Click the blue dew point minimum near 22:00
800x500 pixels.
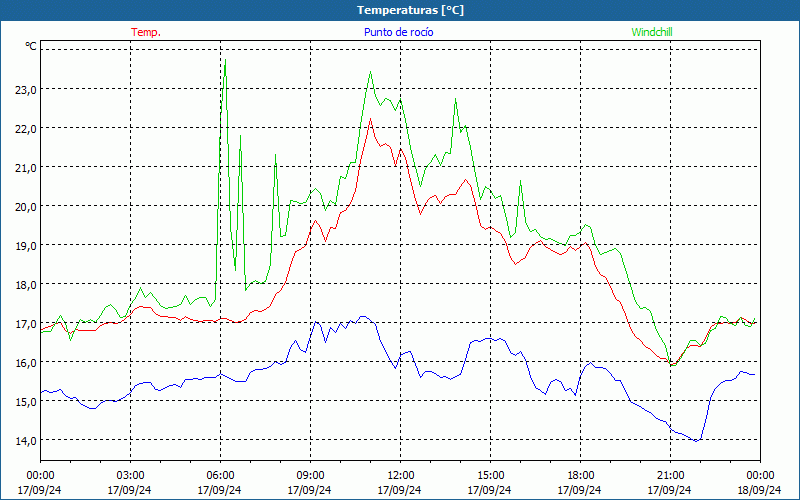coord(696,441)
